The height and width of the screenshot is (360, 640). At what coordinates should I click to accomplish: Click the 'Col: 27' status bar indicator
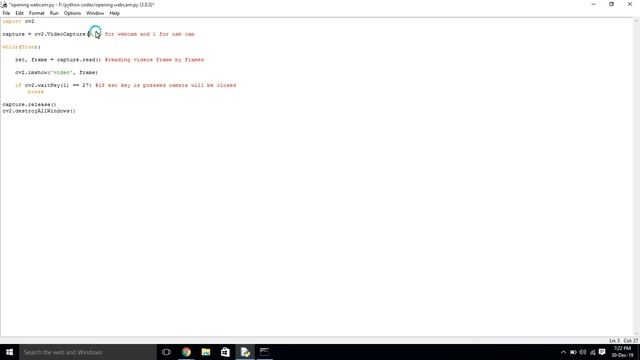coord(631,340)
